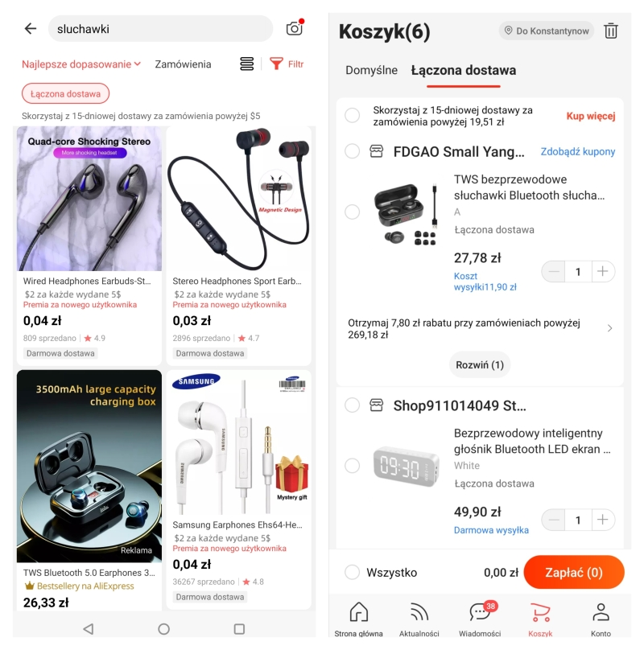
Task: Go to Strona główna home icon
Action: pos(358,612)
